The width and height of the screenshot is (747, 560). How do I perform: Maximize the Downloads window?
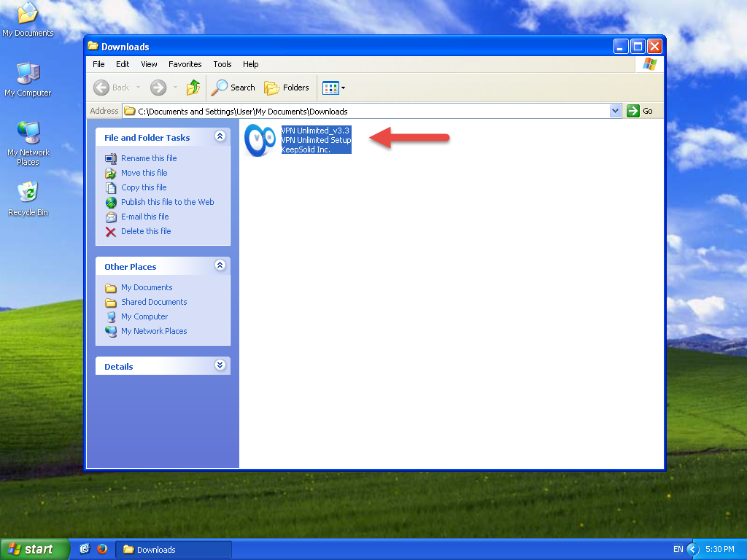point(638,46)
